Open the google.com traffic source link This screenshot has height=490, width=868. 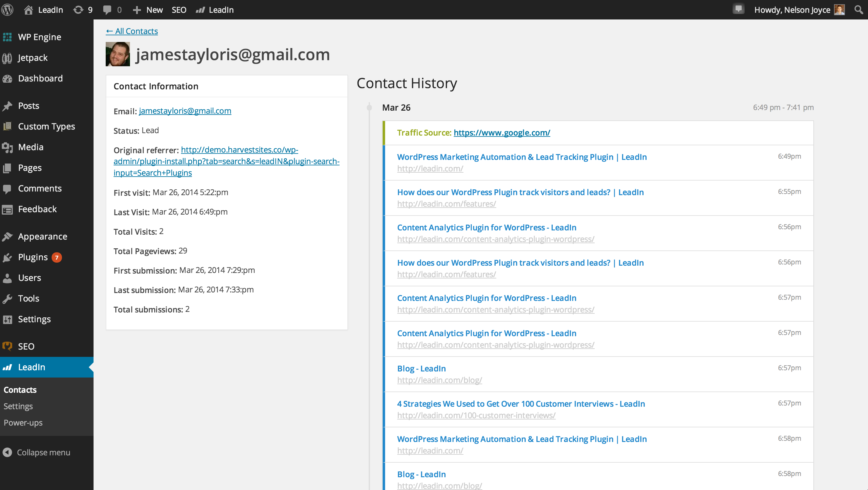[x=502, y=133]
